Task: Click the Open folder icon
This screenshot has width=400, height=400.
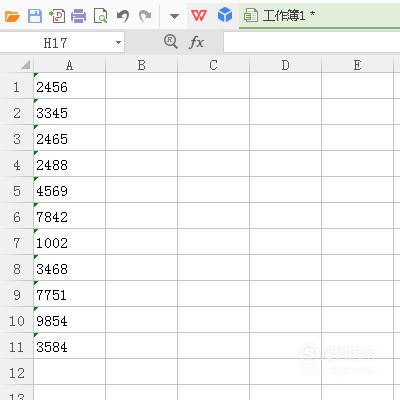Action: (12, 16)
